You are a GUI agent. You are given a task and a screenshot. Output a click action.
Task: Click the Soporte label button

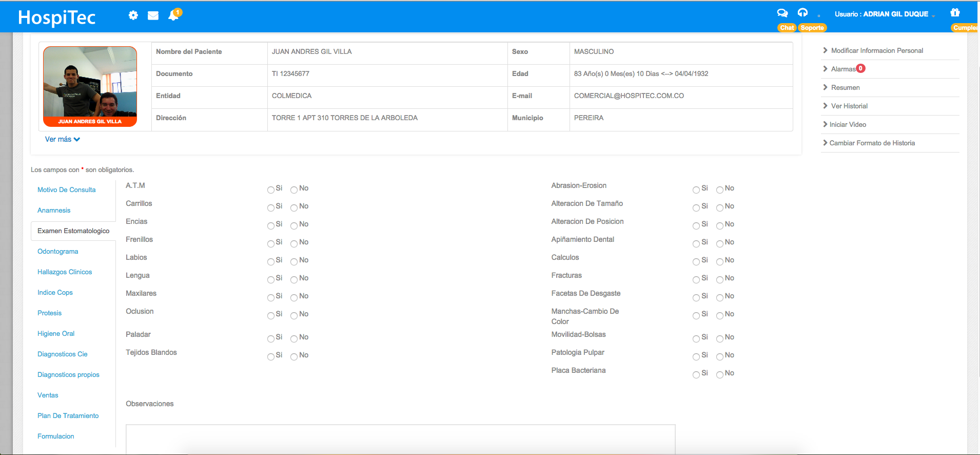point(812,28)
